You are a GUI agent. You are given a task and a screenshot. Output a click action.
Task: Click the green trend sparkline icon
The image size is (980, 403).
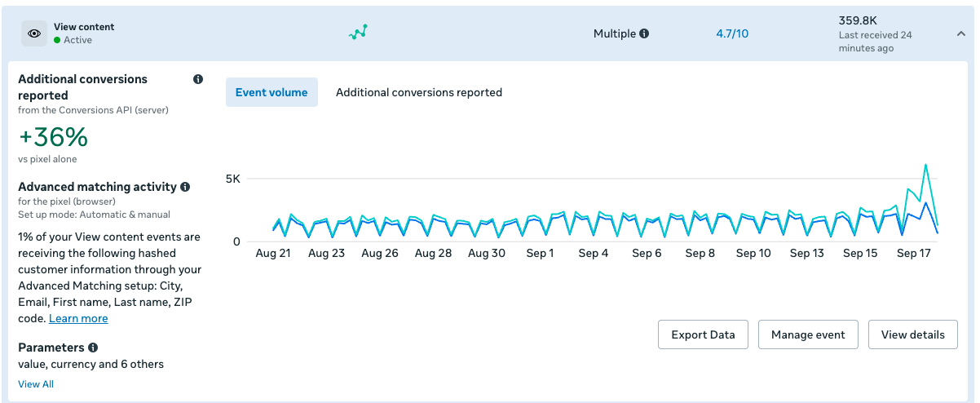pyautogui.click(x=359, y=33)
